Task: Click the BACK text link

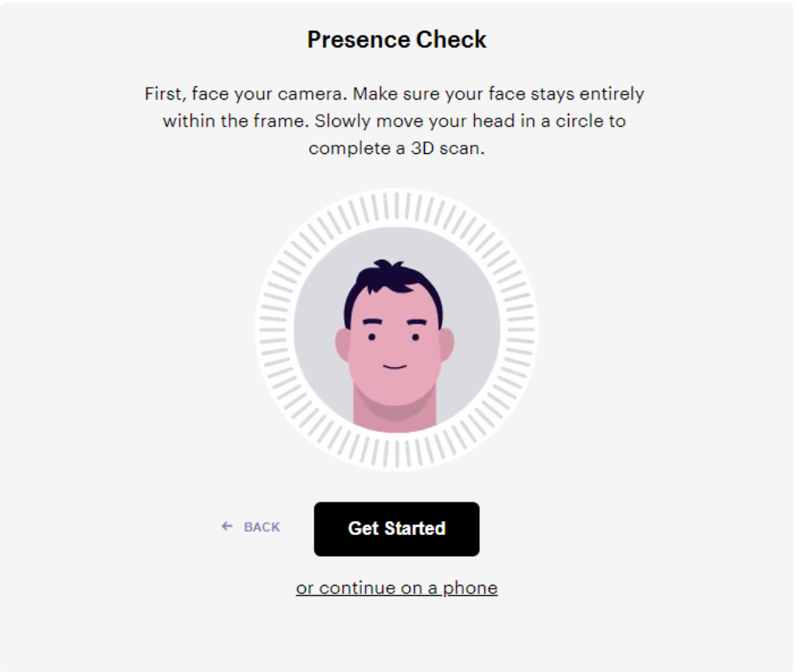Action: [262, 527]
